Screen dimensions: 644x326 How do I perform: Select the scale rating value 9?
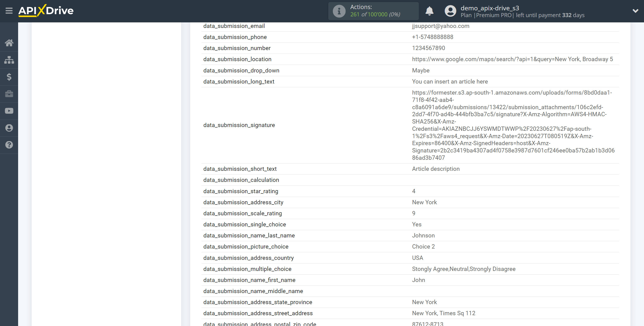click(x=414, y=213)
